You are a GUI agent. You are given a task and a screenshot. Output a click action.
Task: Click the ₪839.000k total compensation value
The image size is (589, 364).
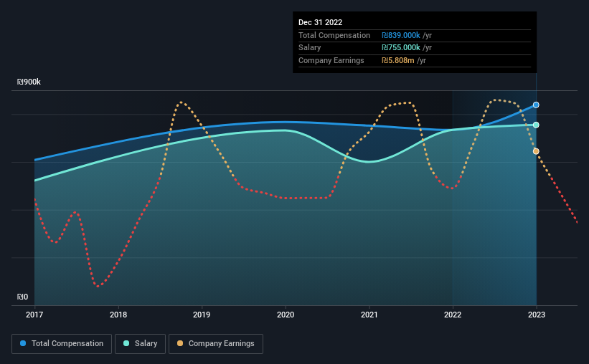(401, 35)
